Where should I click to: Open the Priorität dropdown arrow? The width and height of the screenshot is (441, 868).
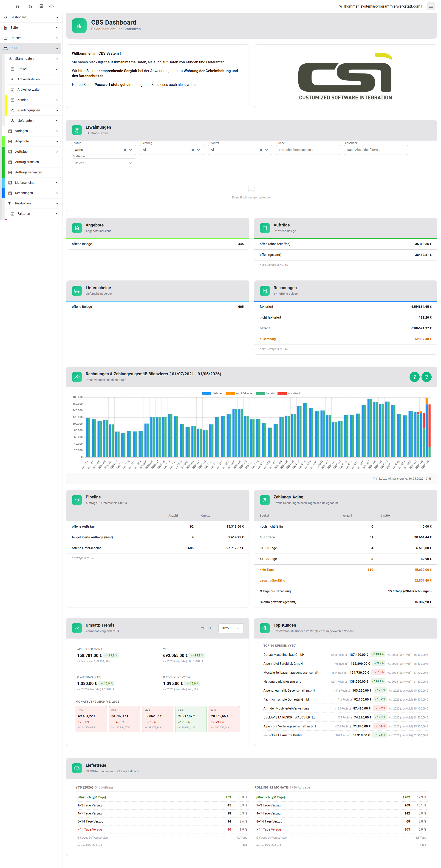pos(266,150)
